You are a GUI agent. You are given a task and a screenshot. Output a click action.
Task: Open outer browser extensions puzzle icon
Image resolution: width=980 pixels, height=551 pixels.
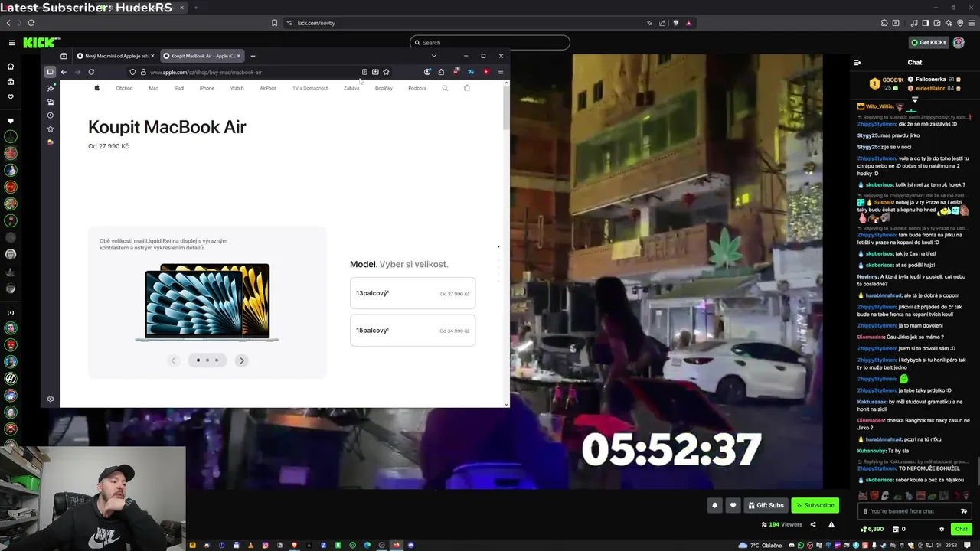click(x=884, y=23)
